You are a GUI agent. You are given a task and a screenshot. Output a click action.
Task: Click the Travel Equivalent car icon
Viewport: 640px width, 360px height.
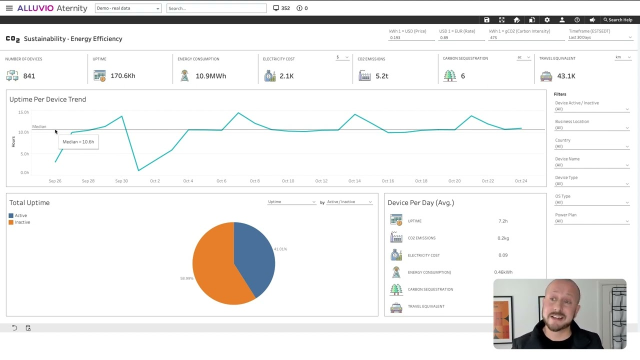click(546, 76)
